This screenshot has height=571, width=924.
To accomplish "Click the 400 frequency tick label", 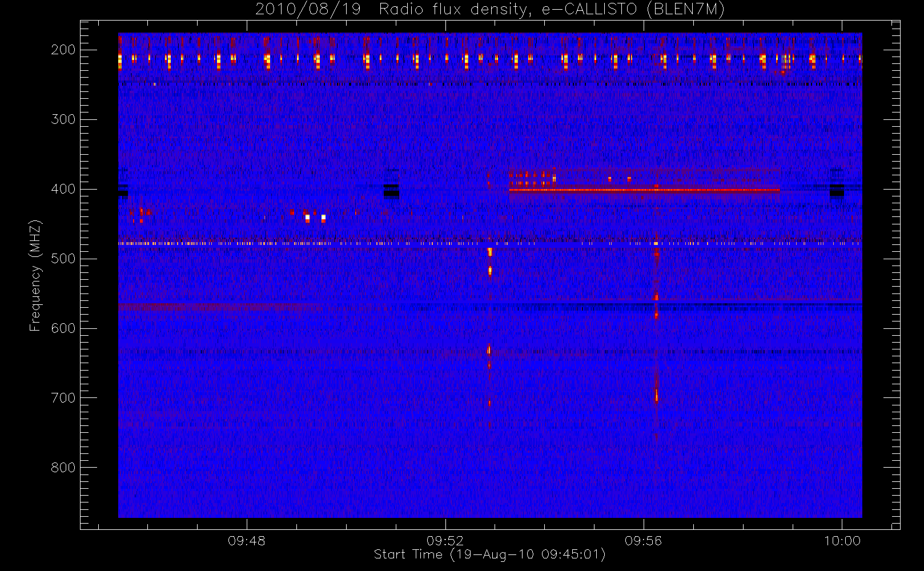I will (x=63, y=189).
